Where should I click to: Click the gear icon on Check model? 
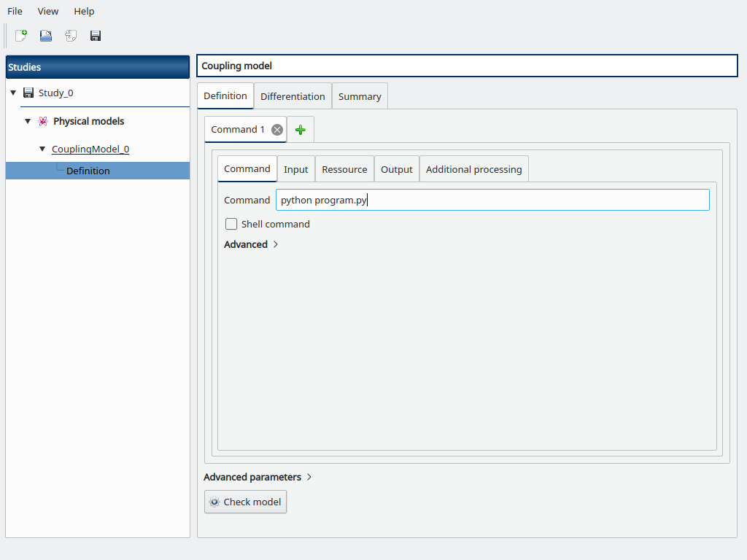pos(214,502)
